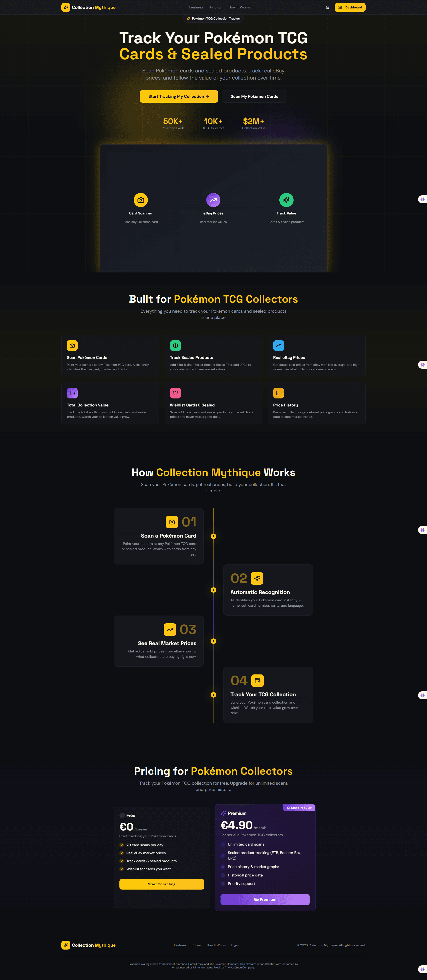Click the globe language icon in the navbar

[327, 7]
